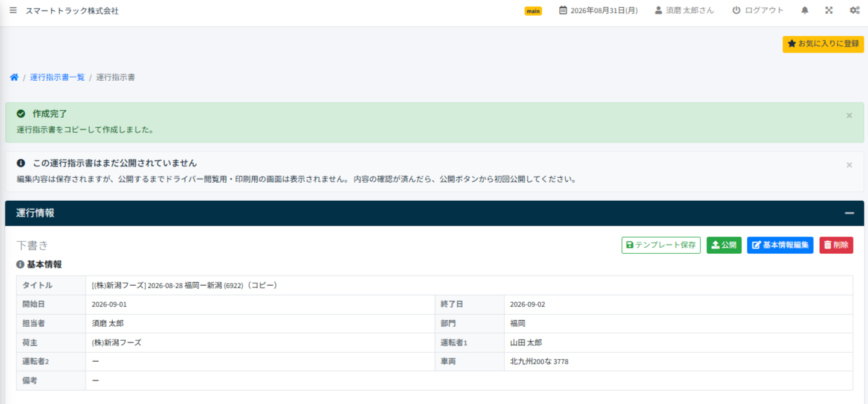Save as template with テンプレート保存
868x404 pixels.
pos(661,245)
